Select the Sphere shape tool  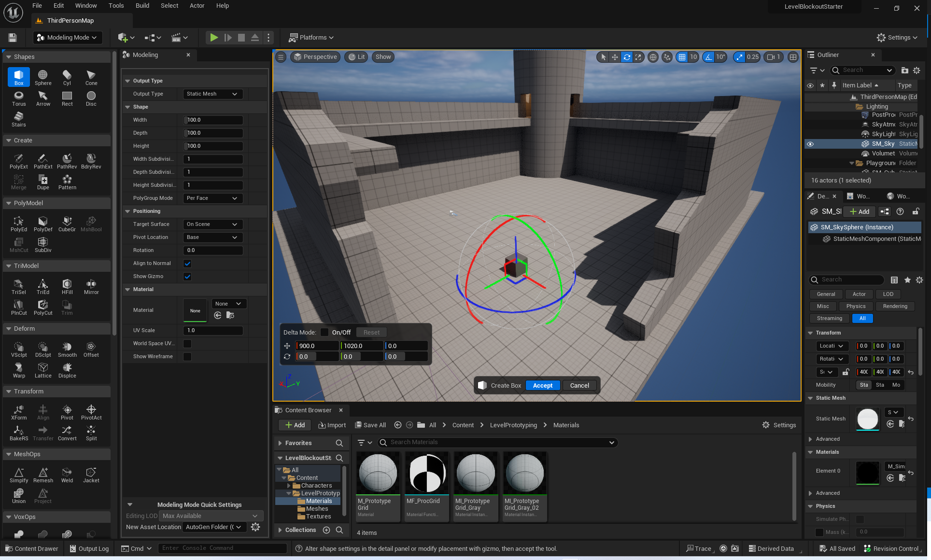point(43,77)
